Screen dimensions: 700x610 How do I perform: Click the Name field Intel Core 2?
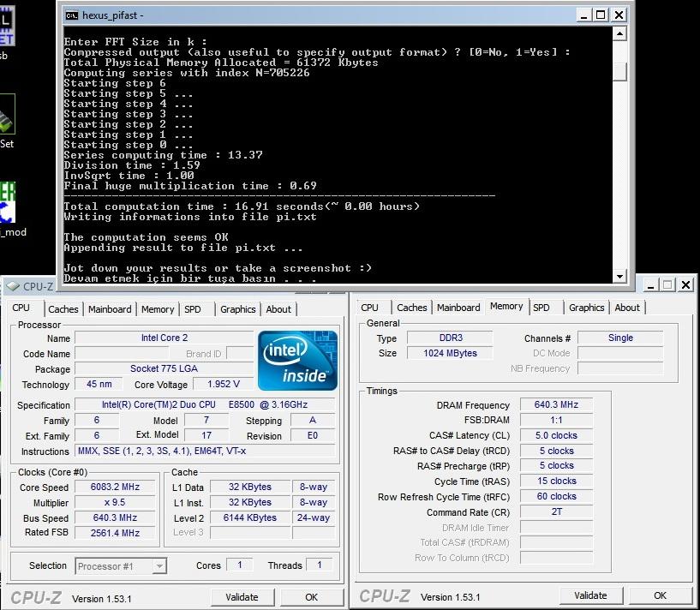(165, 338)
